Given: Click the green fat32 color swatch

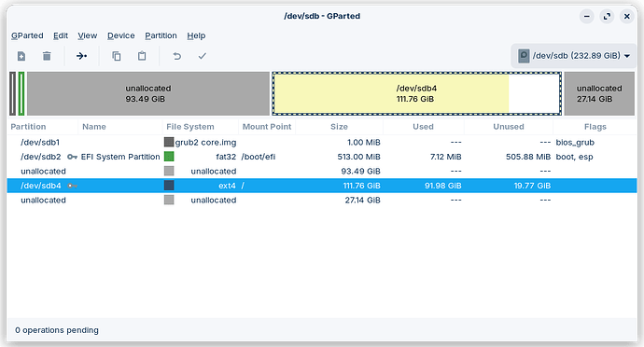Looking at the screenshot, I should tap(169, 157).
